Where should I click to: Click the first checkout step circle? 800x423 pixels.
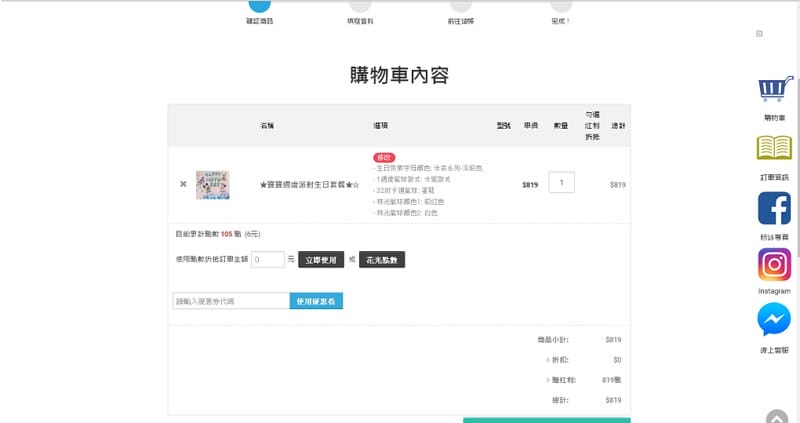click(x=260, y=5)
